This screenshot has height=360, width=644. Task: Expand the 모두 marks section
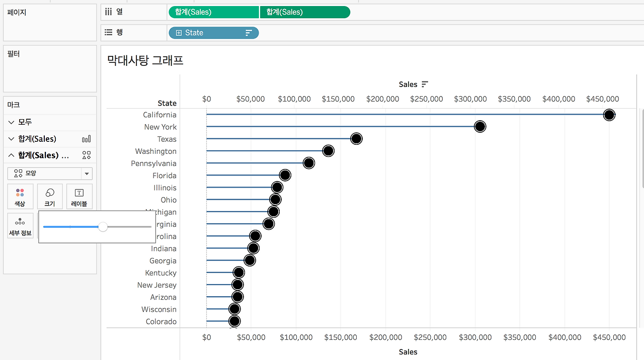coord(12,122)
